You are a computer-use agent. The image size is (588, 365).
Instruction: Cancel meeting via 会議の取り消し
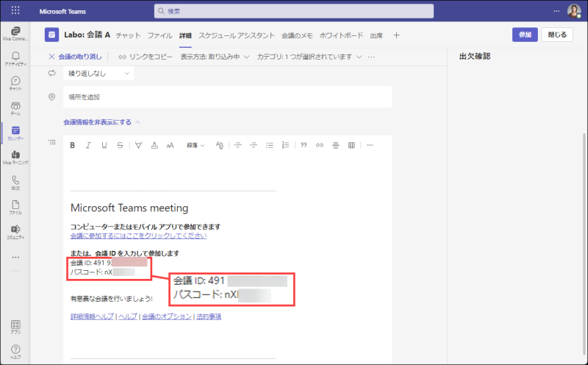coord(76,57)
